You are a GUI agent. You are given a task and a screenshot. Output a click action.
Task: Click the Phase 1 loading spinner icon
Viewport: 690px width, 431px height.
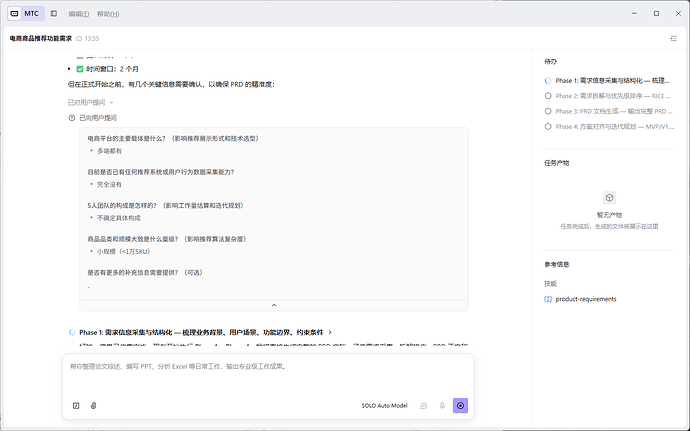pyautogui.click(x=72, y=332)
